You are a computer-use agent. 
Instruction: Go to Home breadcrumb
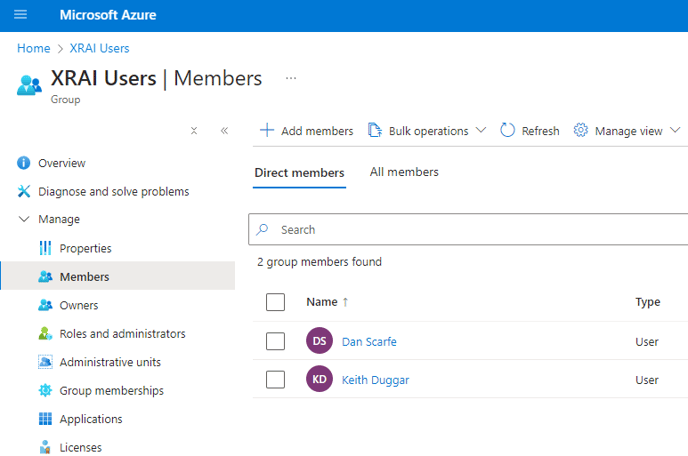(x=34, y=48)
